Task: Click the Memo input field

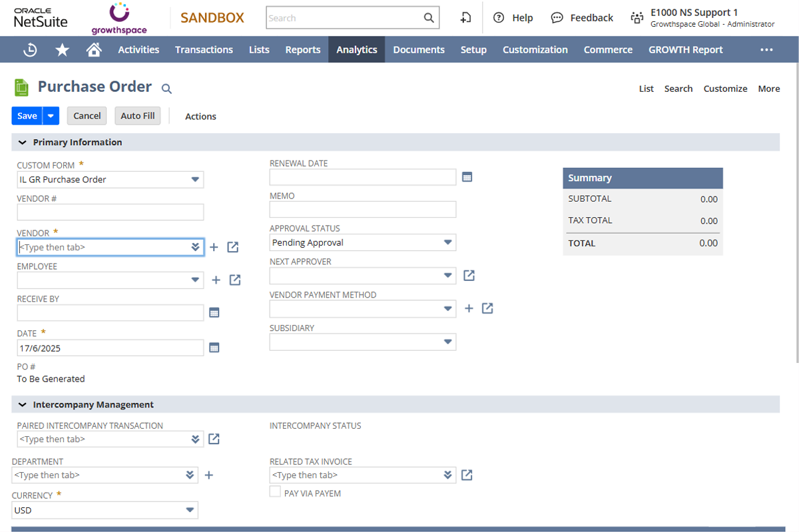Action: pyautogui.click(x=363, y=210)
